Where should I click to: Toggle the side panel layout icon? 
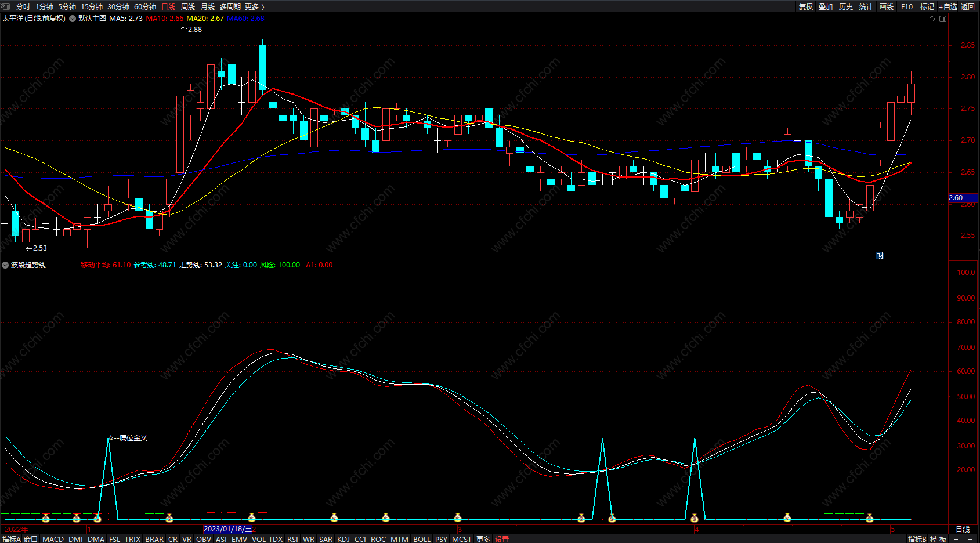pyautogui.click(x=943, y=19)
